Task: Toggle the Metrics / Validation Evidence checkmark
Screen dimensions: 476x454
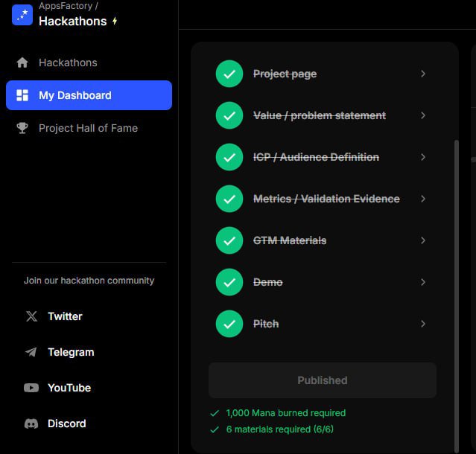Action: click(229, 199)
